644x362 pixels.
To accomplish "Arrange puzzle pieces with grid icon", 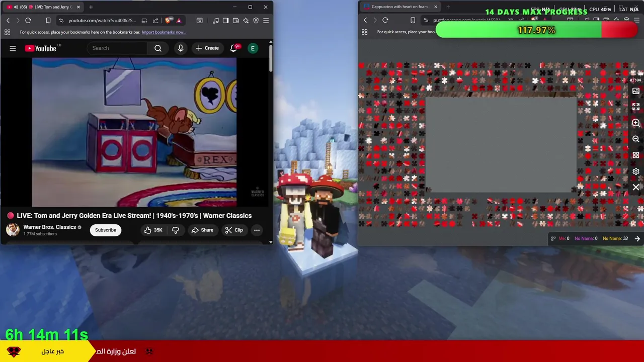I will (x=636, y=155).
